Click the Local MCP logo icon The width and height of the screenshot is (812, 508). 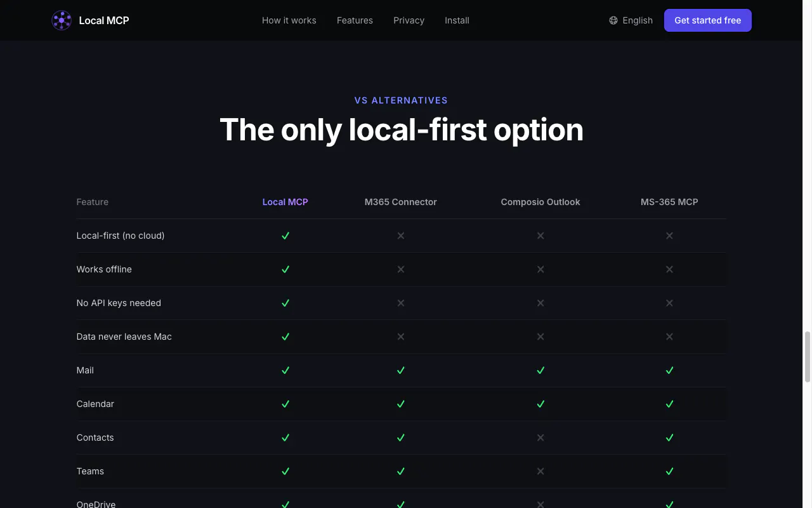[x=62, y=20]
